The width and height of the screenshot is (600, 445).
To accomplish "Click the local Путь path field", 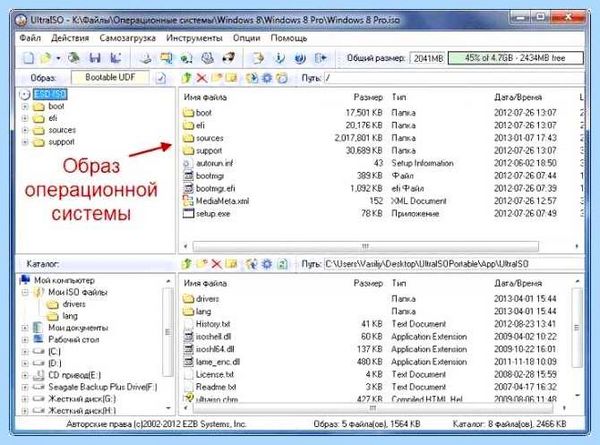I will tap(455, 264).
